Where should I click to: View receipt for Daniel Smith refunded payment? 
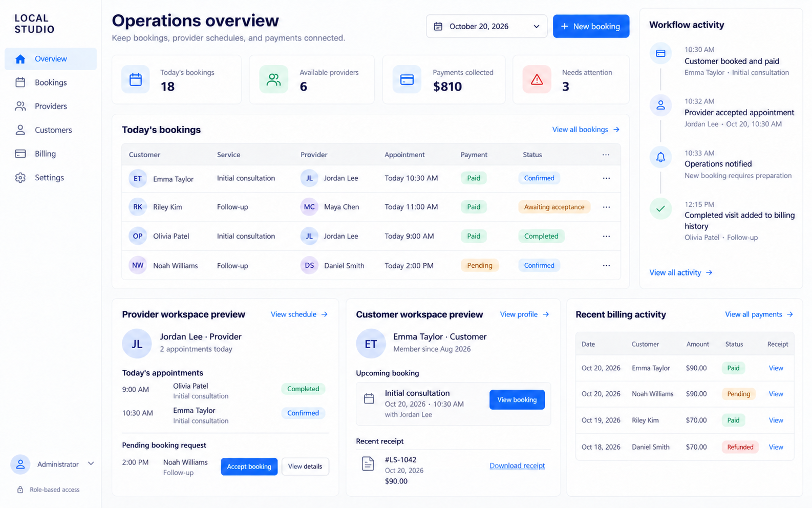pyautogui.click(x=776, y=447)
